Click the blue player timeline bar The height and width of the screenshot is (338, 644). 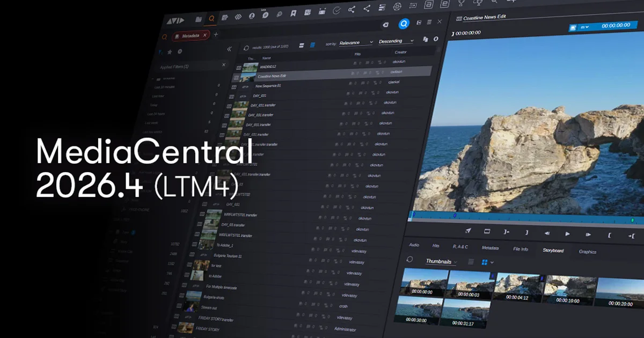tap(527, 217)
